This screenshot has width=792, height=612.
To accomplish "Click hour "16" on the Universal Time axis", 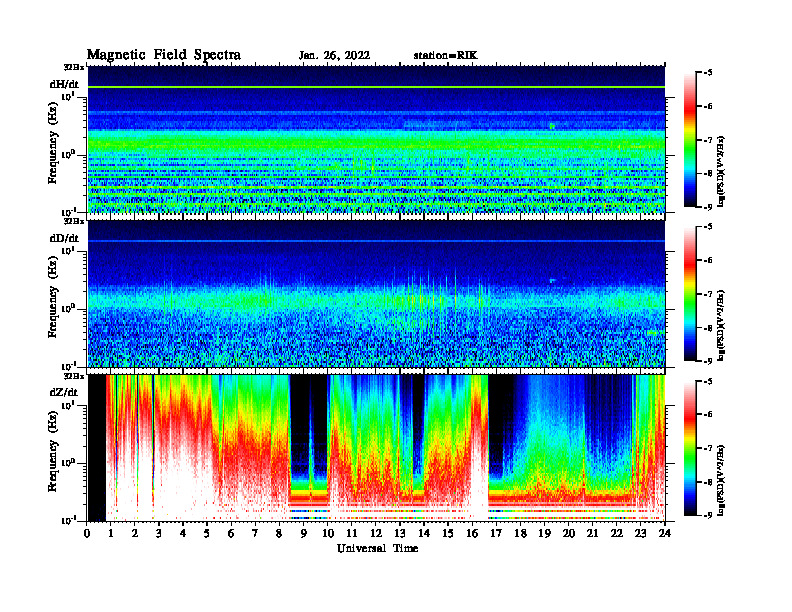I will pos(472,534).
